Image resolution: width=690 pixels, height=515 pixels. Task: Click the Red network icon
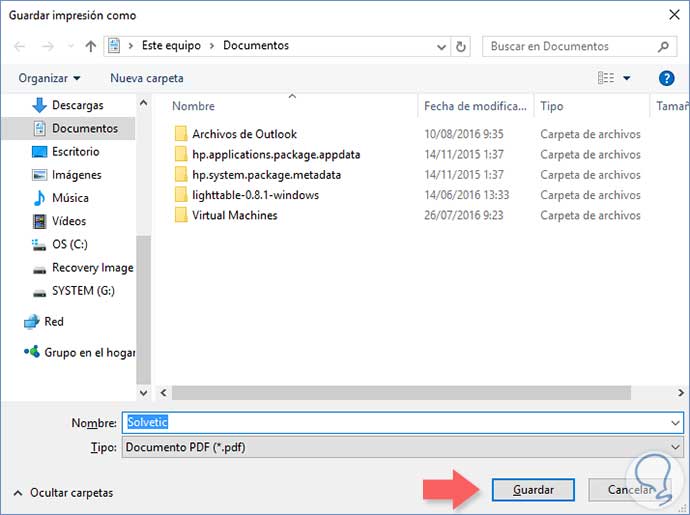click(31, 322)
